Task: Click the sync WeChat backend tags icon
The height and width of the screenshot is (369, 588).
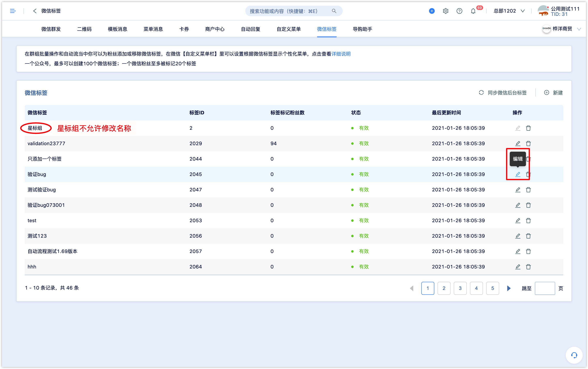Action: coord(481,92)
